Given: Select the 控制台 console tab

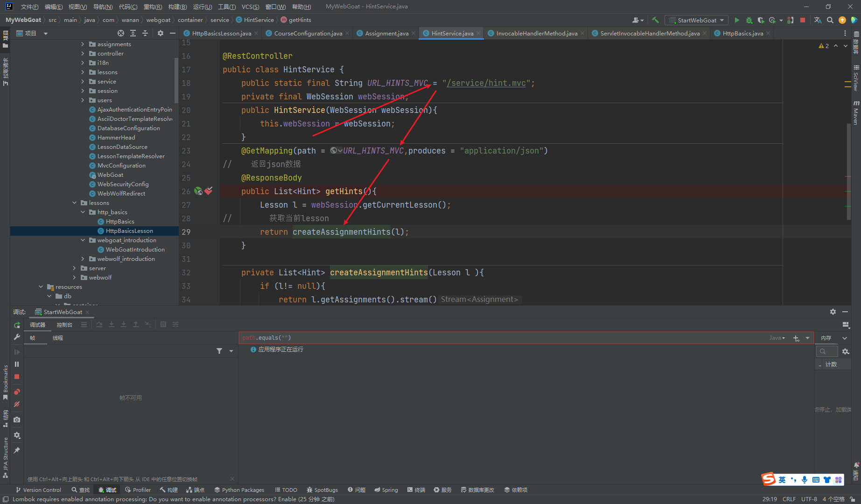Looking at the screenshot, I should click(64, 325).
